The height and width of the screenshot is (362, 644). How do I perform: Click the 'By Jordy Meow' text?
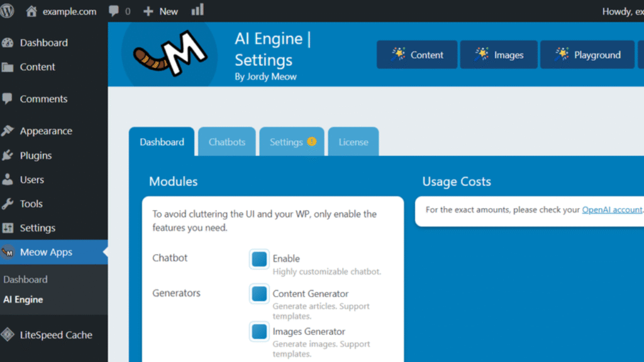tap(265, 77)
